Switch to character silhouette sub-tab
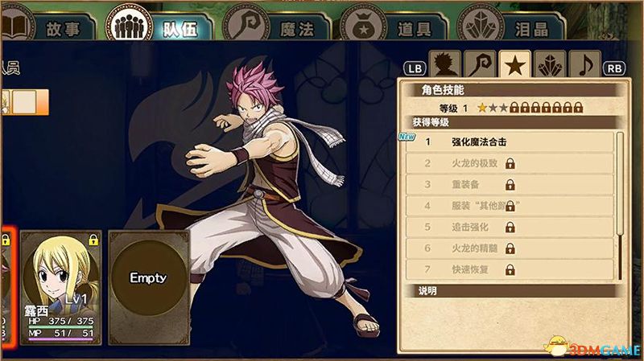644x361 pixels. point(445,64)
